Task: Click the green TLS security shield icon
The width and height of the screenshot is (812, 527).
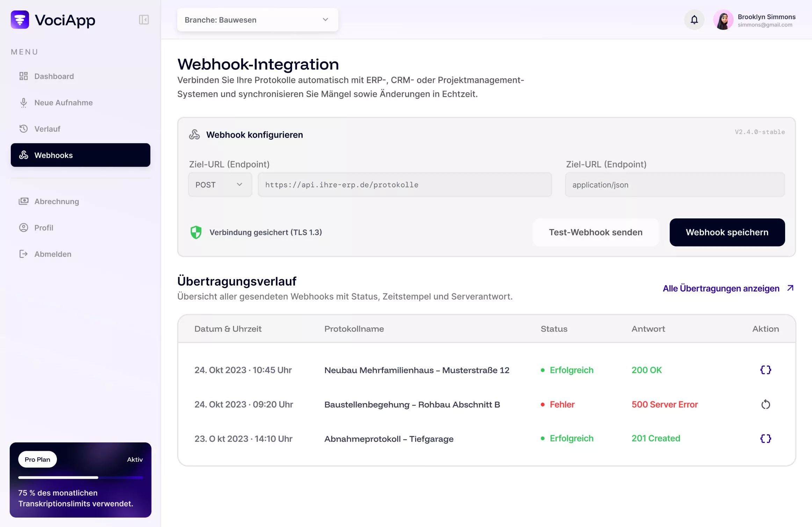Action: [196, 232]
